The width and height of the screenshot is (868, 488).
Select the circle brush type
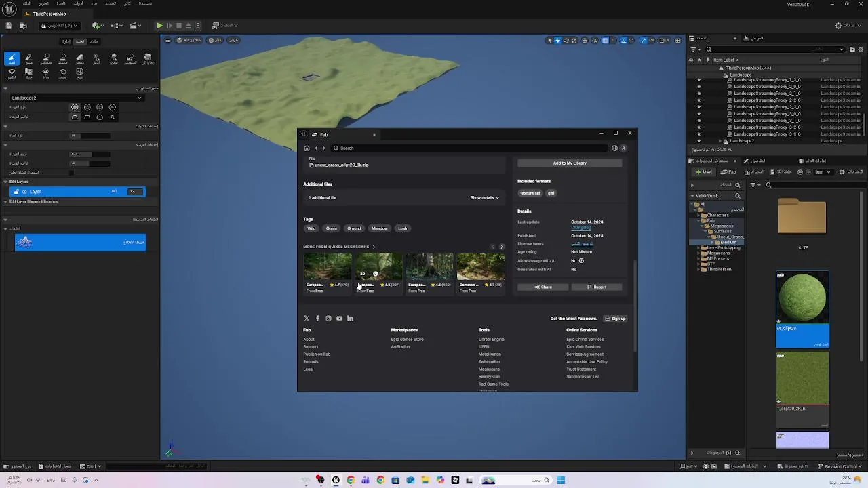pos(75,107)
